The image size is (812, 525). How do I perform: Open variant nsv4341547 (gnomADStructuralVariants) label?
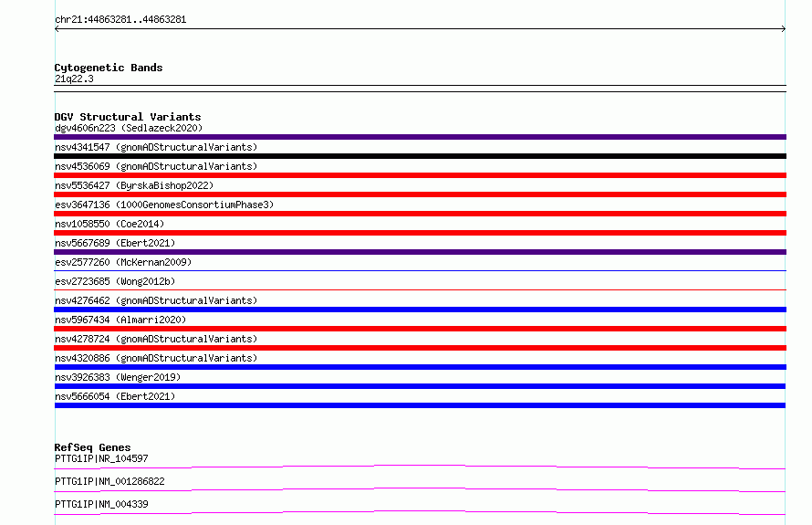(156, 147)
